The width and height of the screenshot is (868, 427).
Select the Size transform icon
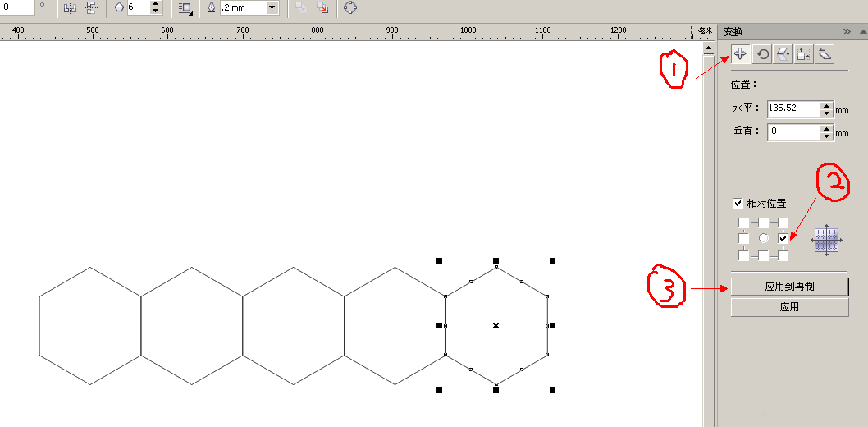pyautogui.click(x=803, y=54)
